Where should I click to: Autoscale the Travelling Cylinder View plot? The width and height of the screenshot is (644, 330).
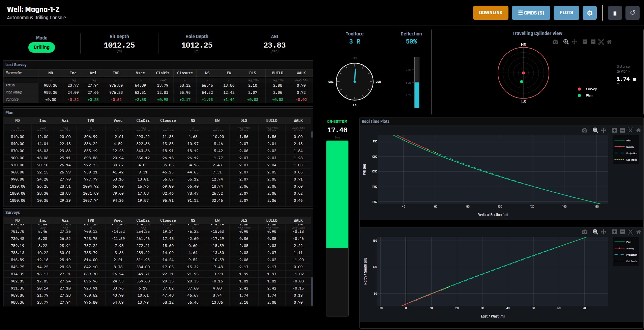601,42
